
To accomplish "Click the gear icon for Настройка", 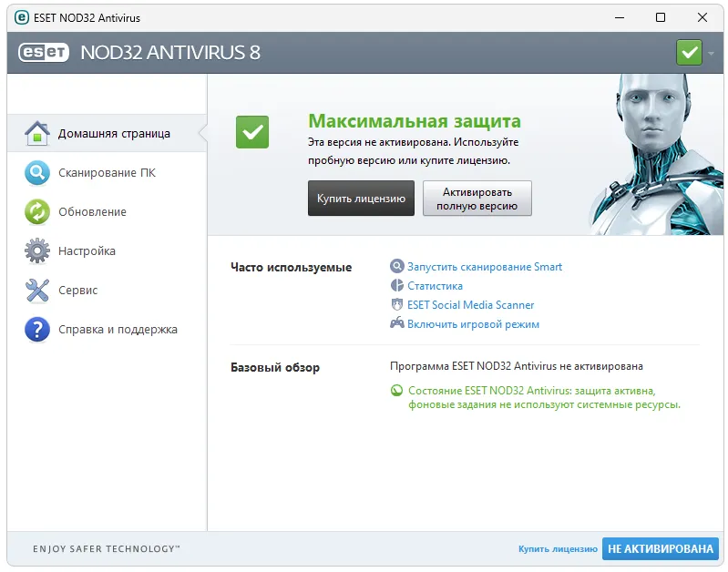I will 37,250.
